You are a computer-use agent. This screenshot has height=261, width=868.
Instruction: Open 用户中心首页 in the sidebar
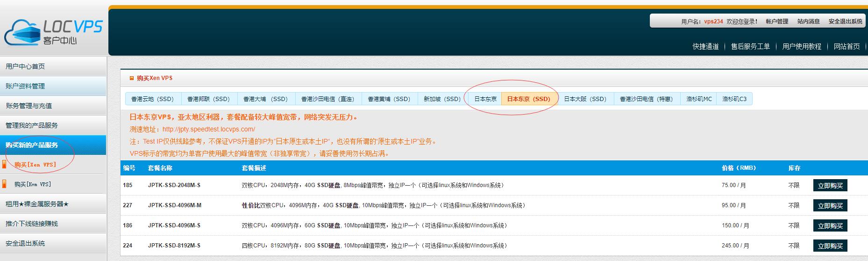[53, 66]
